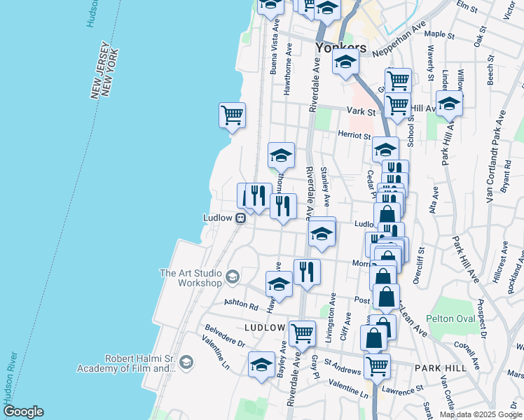The height and width of the screenshot is (420, 524).
Task: Click the school marker left of Bayley Ave
Action: pyautogui.click(x=261, y=365)
